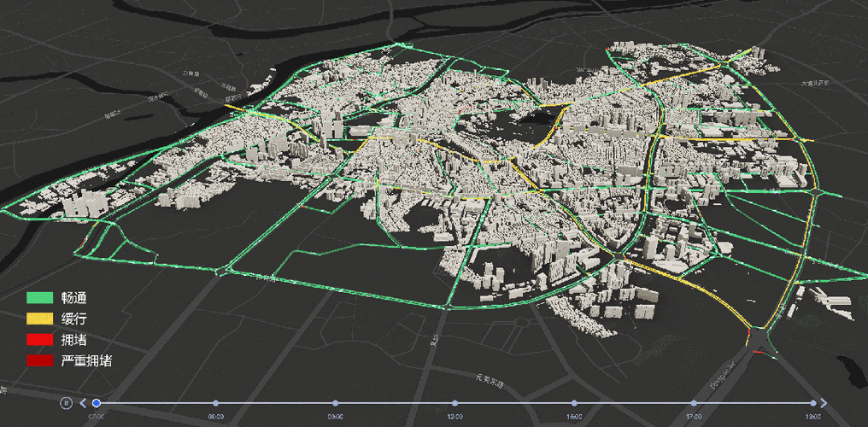
Task: Pause the traffic timeline playback
Action: [66, 403]
